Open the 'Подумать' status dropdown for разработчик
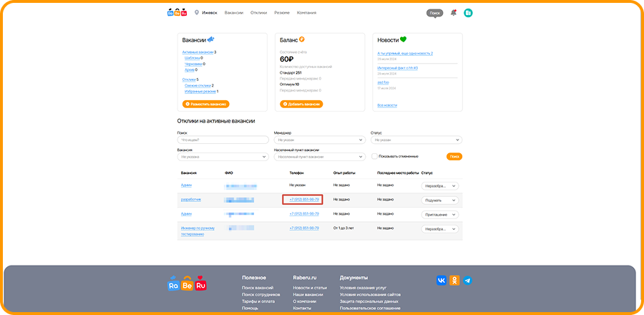This screenshot has width=644, height=315. pyautogui.click(x=439, y=200)
